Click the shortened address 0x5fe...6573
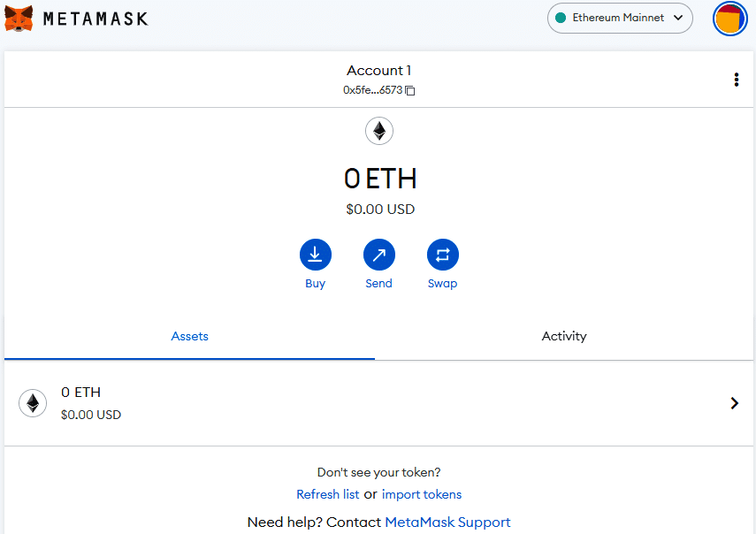The image size is (756, 534). (372, 90)
